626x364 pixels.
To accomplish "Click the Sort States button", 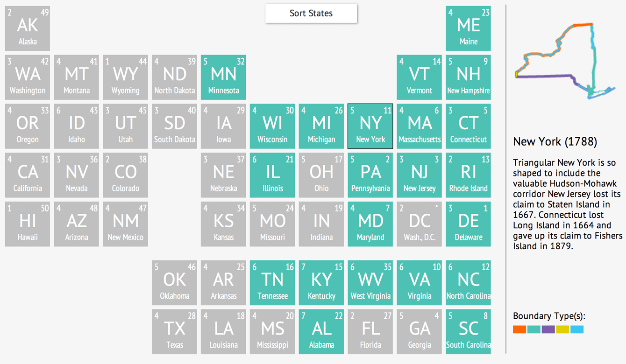I will coord(311,13).
